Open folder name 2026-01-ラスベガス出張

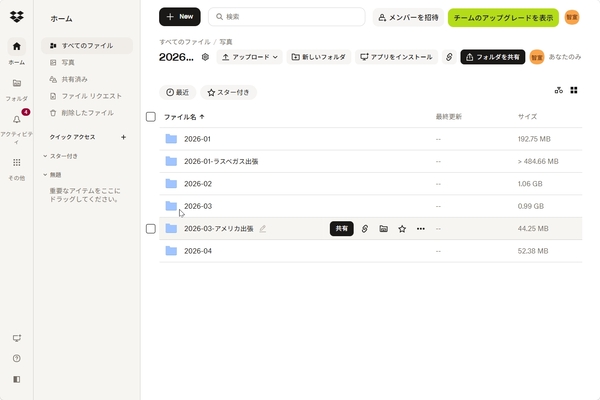[221, 162]
